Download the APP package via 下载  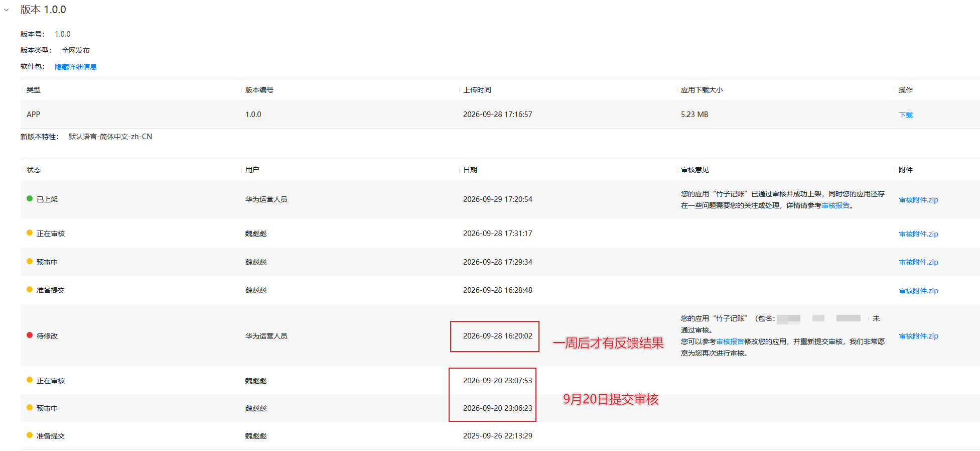point(906,115)
